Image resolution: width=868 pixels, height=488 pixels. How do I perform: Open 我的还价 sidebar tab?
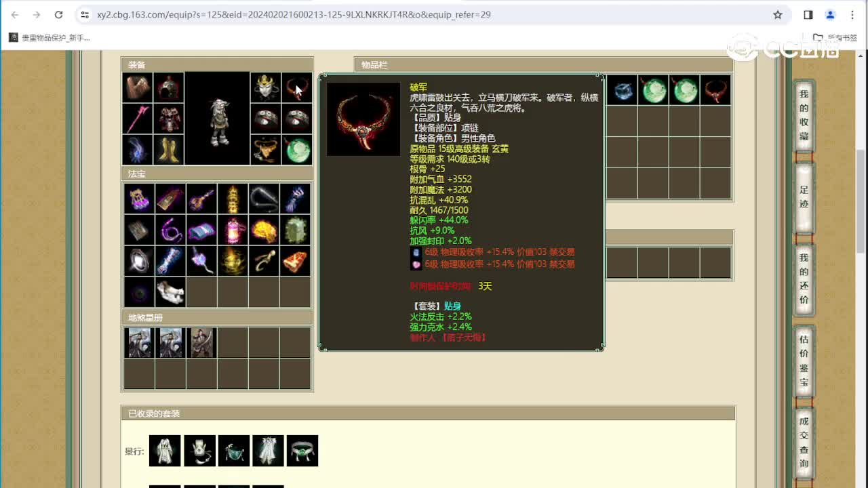click(804, 279)
